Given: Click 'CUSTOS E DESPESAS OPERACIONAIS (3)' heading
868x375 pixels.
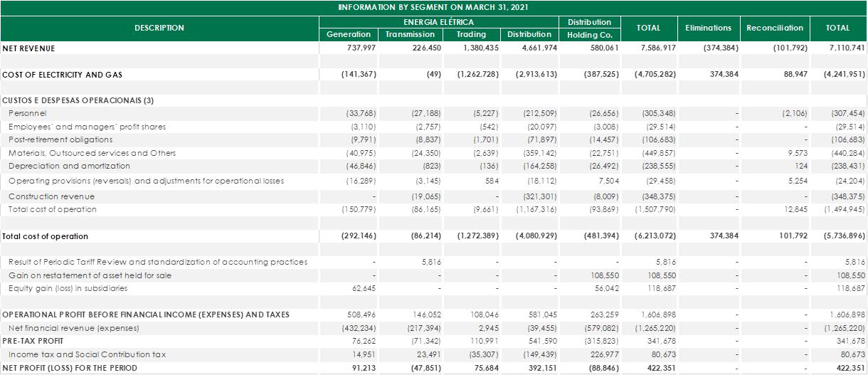Looking at the screenshot, I should tap(78, 100).
